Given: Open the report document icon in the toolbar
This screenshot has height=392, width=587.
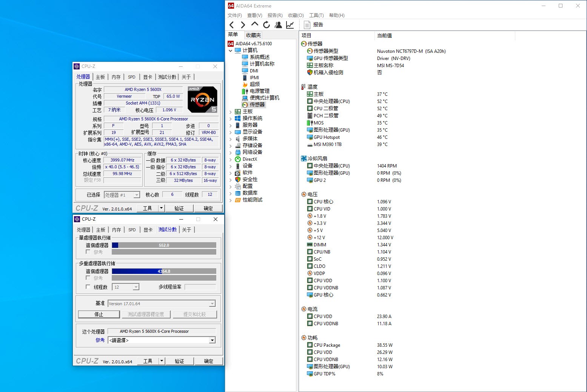Looking at the screenshot, I should (x=307, y=25).
